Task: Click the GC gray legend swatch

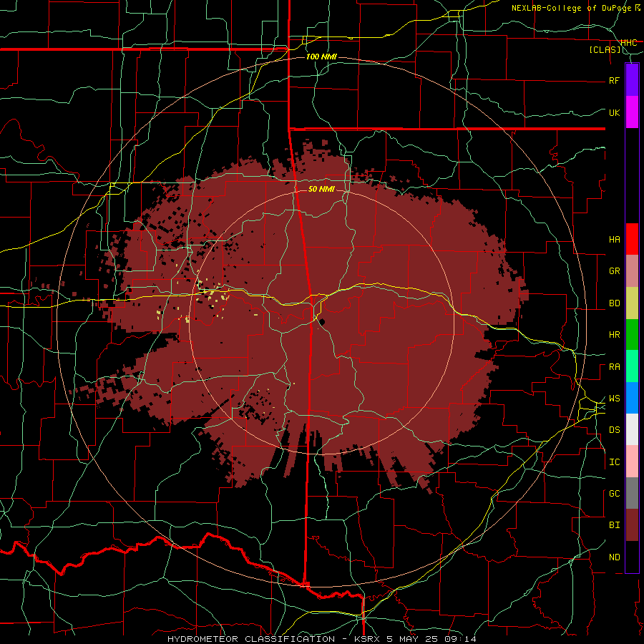Action: pos(632,493)
